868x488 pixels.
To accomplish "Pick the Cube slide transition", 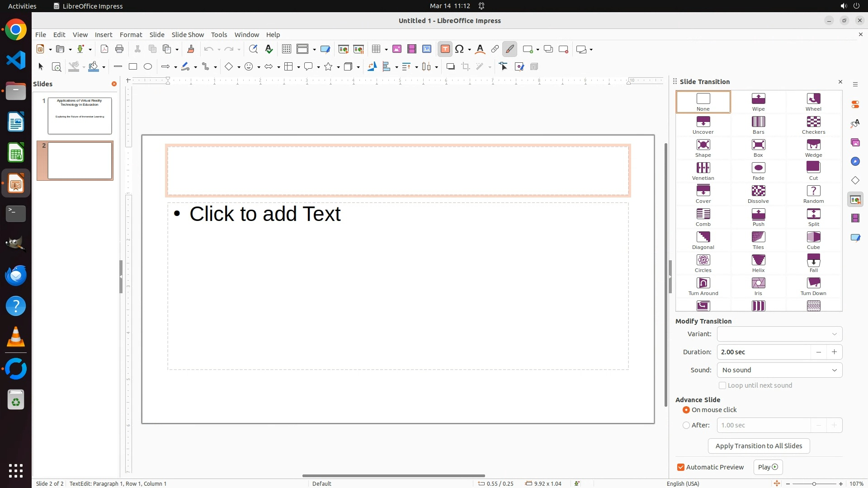I will click(x=813, y=240).
